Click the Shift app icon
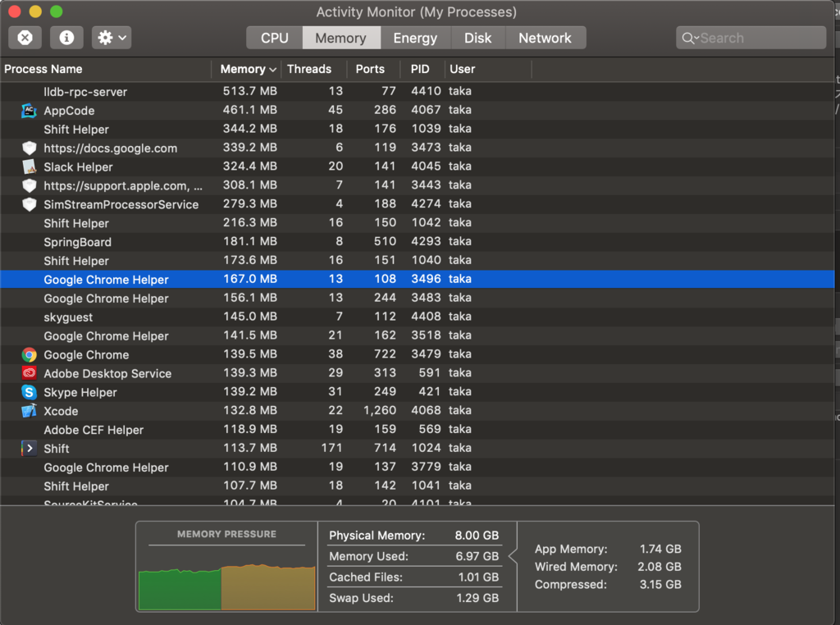The width and height of the screenshot is (840, 625). coord(29,449)
